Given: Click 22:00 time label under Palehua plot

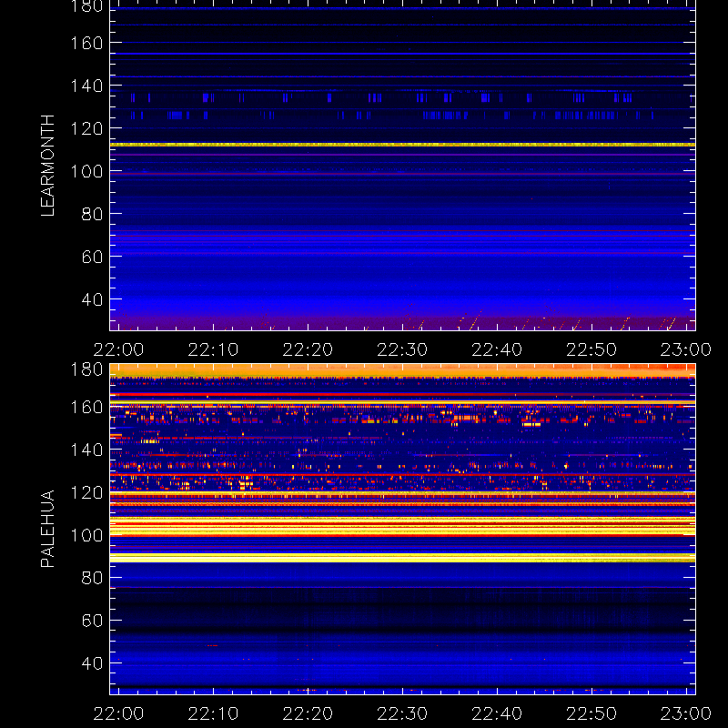Looking at the screenshot, I should click(x=119, y=713).
